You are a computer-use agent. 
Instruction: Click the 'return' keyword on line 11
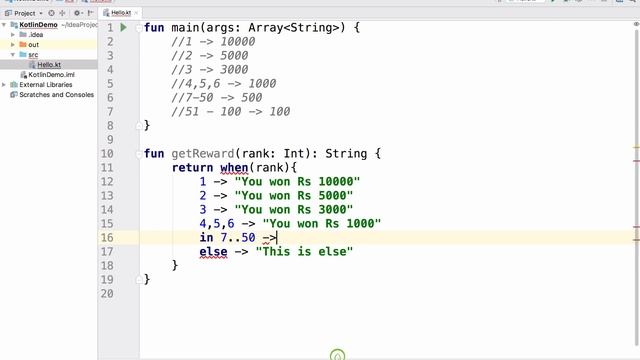pyautogui.click(x=192, y=168)
